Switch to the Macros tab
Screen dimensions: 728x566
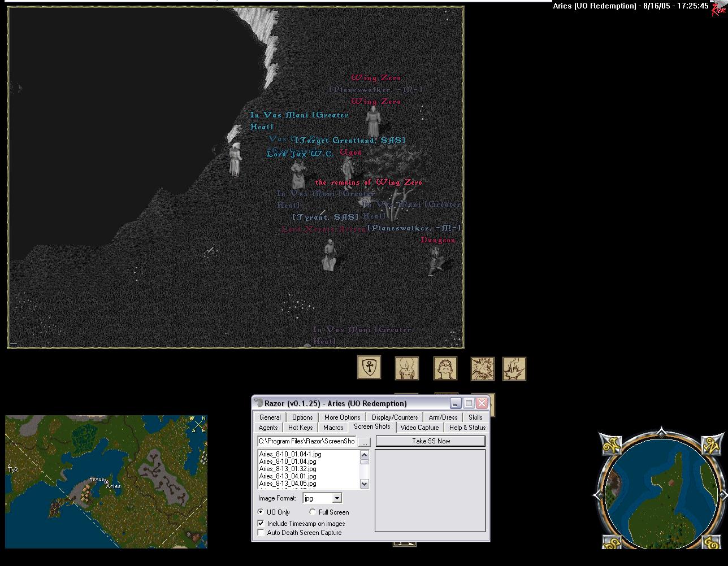point(333,428)
